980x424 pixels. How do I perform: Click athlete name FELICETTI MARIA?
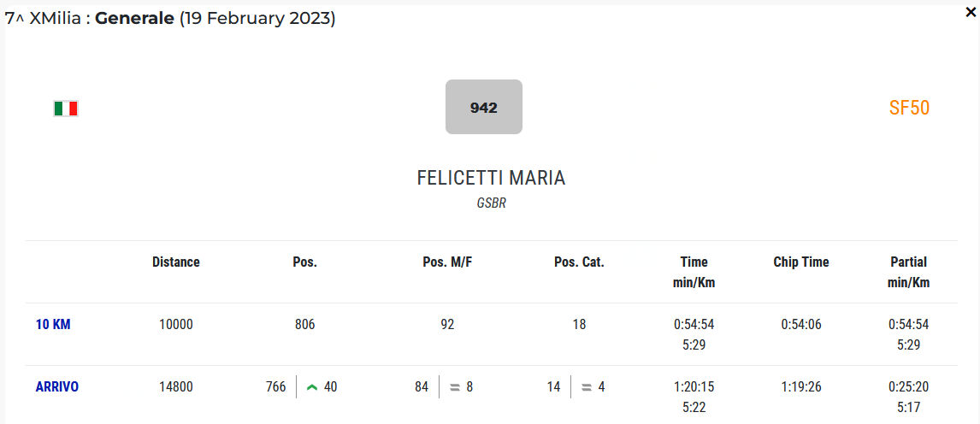pos(491,178)
